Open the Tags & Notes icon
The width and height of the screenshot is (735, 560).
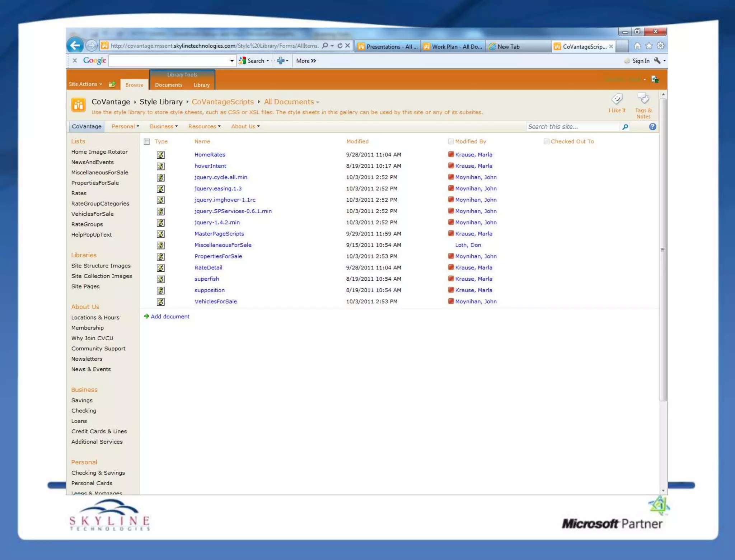(643, 98)
